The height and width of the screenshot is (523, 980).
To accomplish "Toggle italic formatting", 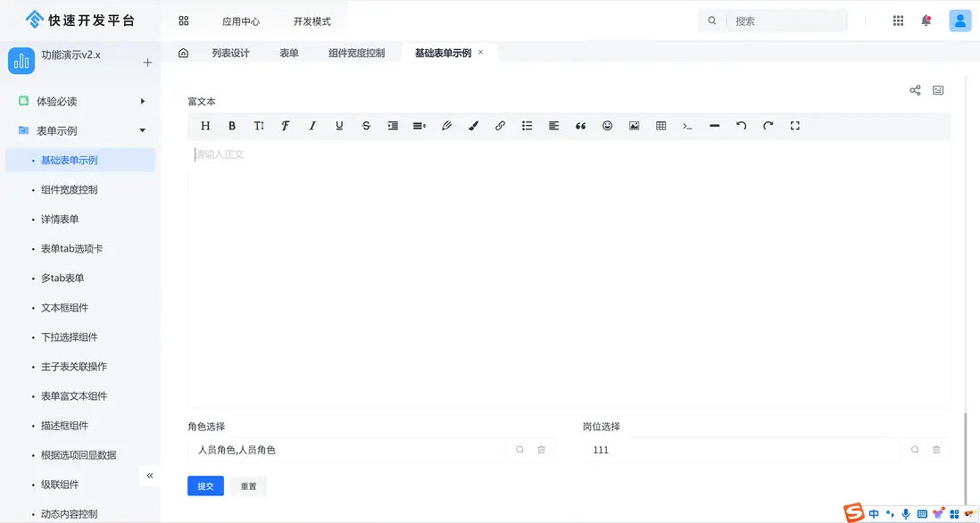I will point(312,126).
